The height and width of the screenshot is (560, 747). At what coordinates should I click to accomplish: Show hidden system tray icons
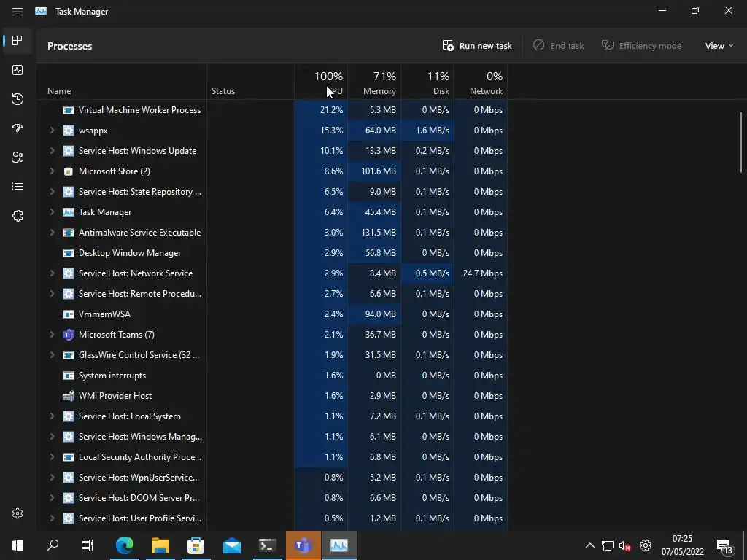click(x=589, y=545)
